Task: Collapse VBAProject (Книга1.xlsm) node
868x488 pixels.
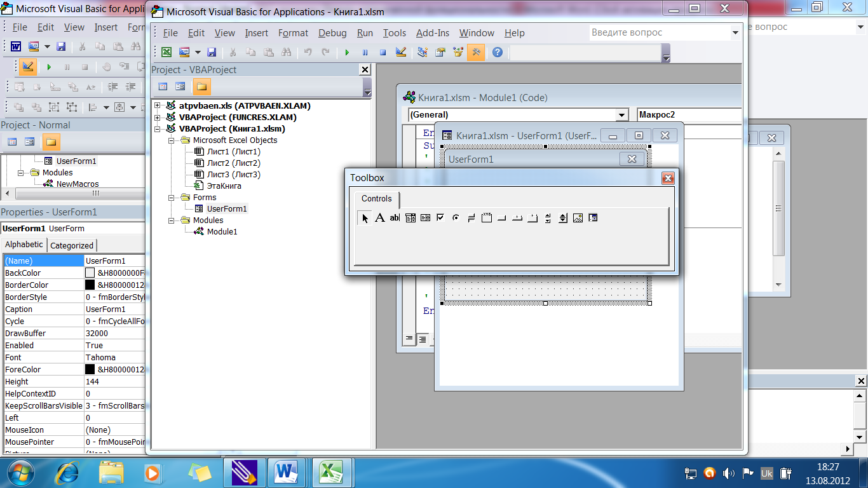Action: [158, 128]
